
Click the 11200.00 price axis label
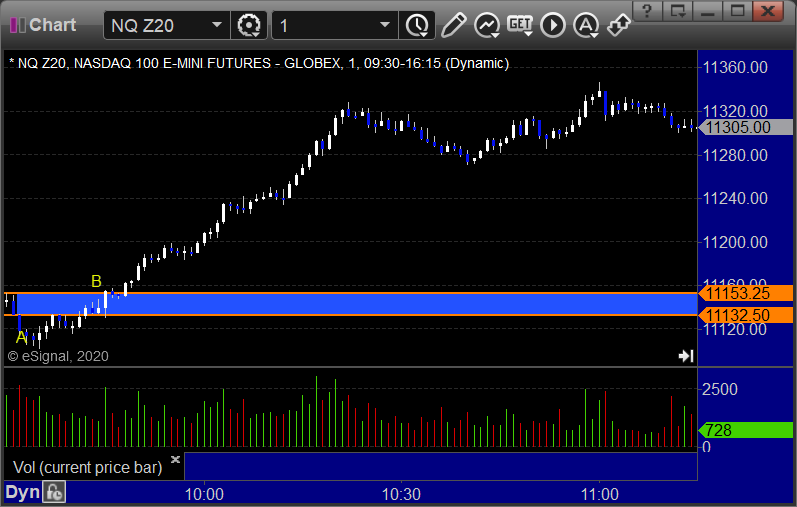pyautogui.click(x=735, y=242)
